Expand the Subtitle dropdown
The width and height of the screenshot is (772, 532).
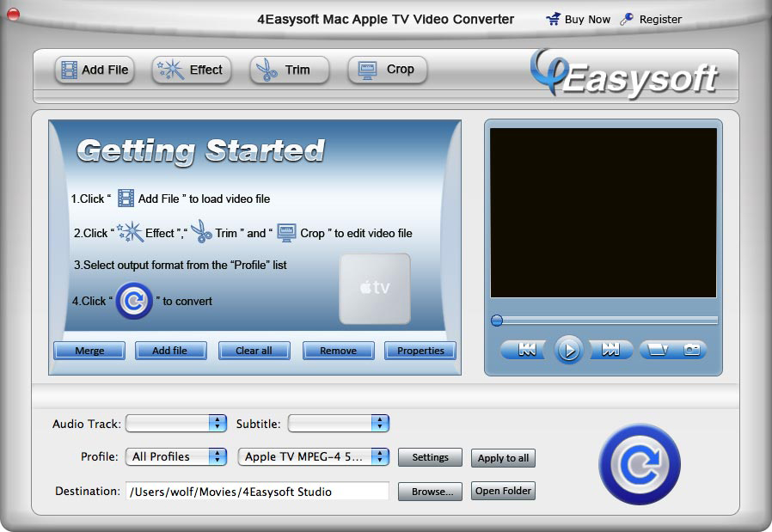point(338,423)
